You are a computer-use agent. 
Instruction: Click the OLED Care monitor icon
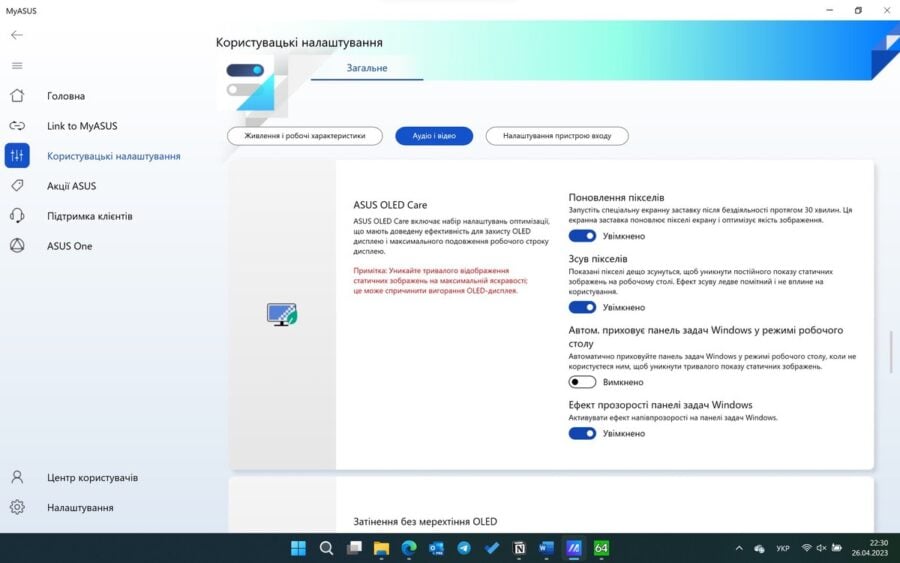[x=282, y=314]
